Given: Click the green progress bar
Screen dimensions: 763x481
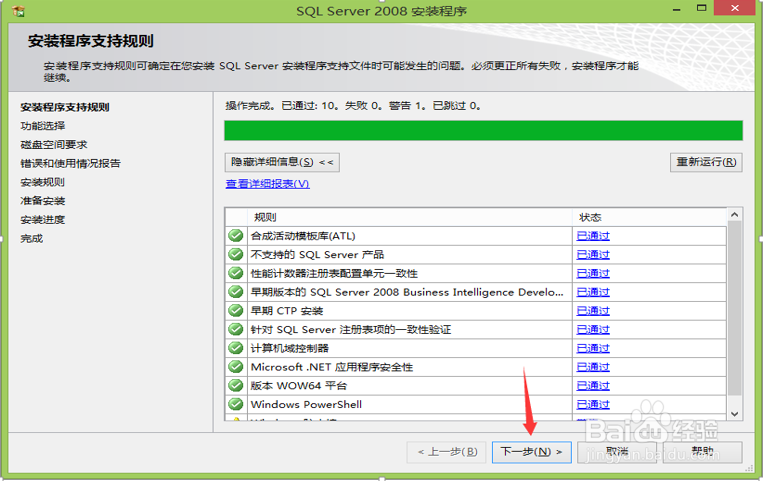Looking at the screenshot, I should click(483, 130).
